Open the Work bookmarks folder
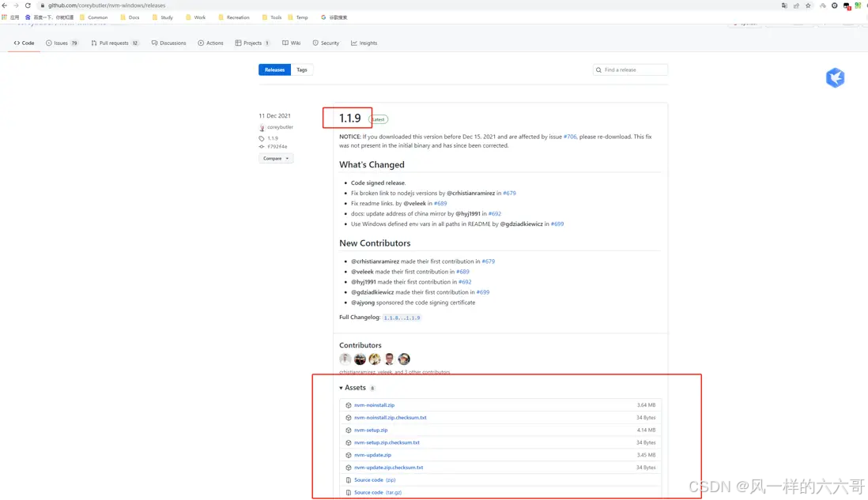Screen dimensions: 868x500 [x=196, y=17]
